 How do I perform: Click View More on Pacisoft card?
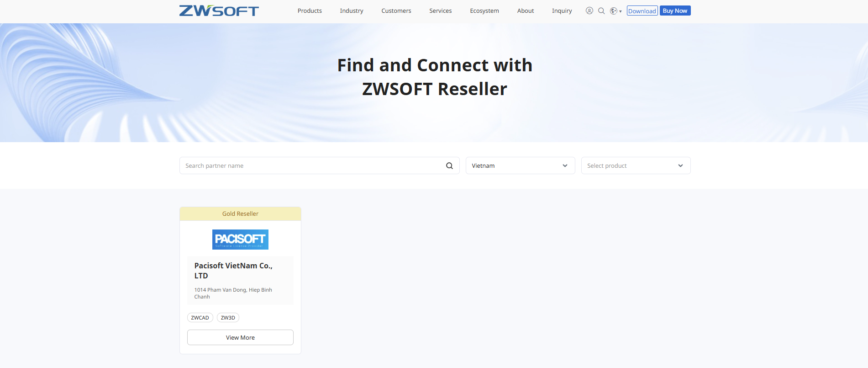coord(240,337)
